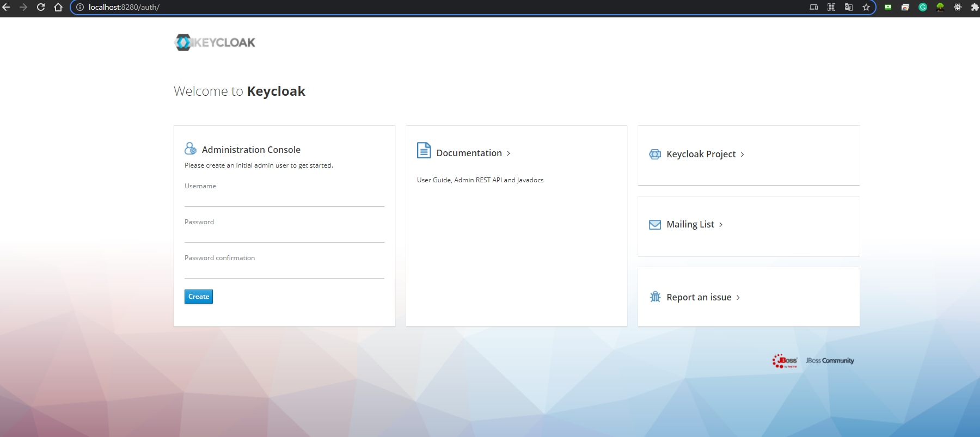980x437 pixels.
Task: Focus the Password input field
Action: [284, 235]
